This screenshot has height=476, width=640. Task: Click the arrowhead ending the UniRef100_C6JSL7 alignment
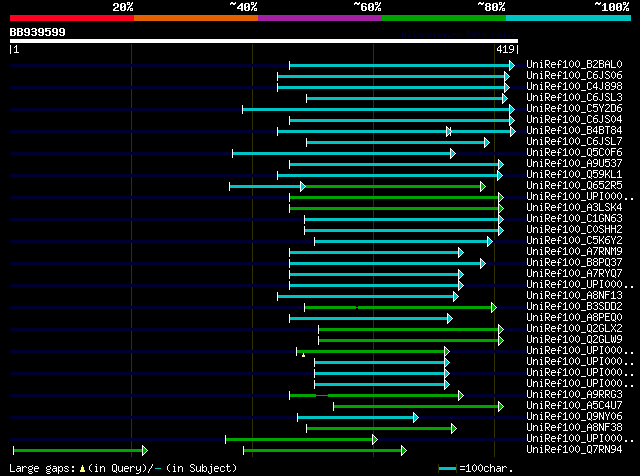[x=487, y=142]
